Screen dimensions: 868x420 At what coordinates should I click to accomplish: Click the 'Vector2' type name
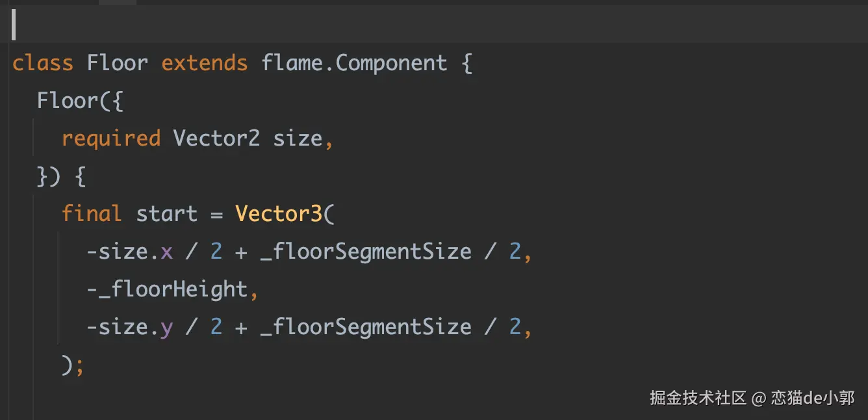(216, 138)
